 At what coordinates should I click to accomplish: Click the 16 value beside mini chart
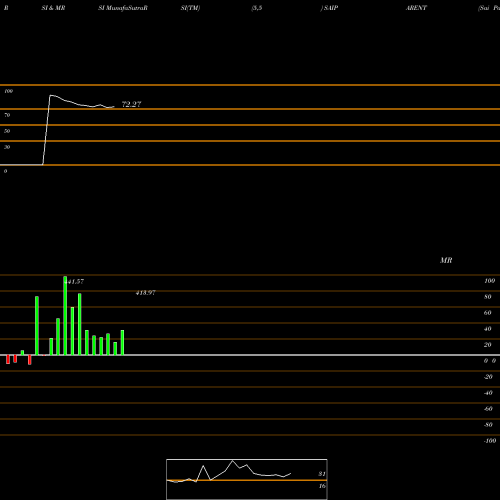click(x=322, y=486)
